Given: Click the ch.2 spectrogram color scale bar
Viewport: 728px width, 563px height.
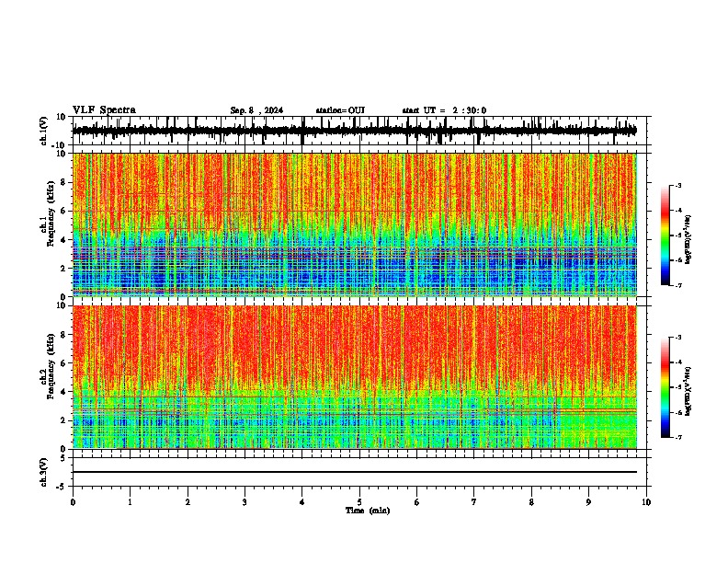Looking at the screenshot, I should pyautogui.click(x=665, y=387).
